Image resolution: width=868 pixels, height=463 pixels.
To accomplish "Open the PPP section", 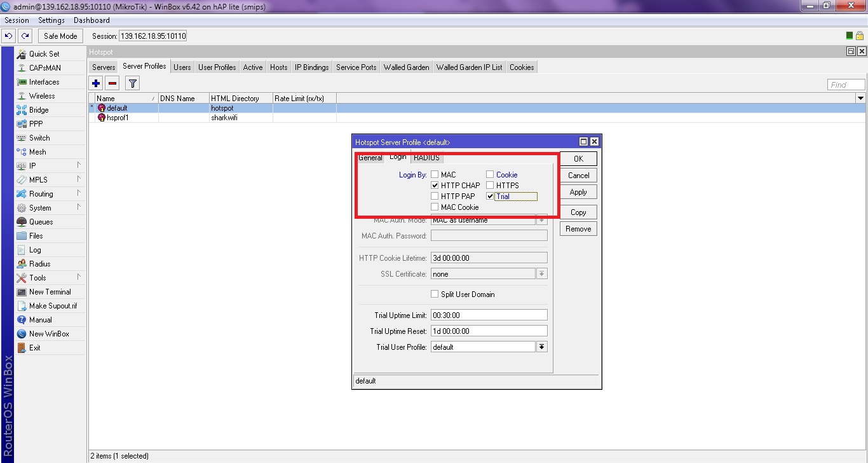I will (x=36, y=124).
